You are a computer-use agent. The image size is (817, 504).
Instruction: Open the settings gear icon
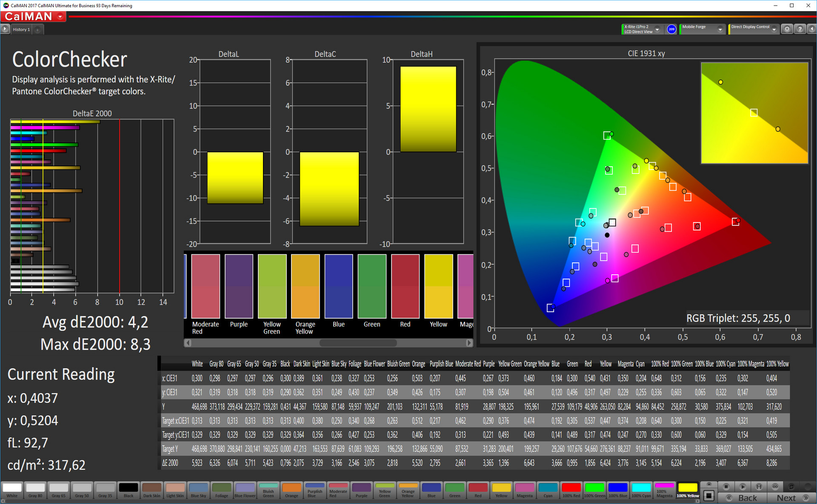787,29
